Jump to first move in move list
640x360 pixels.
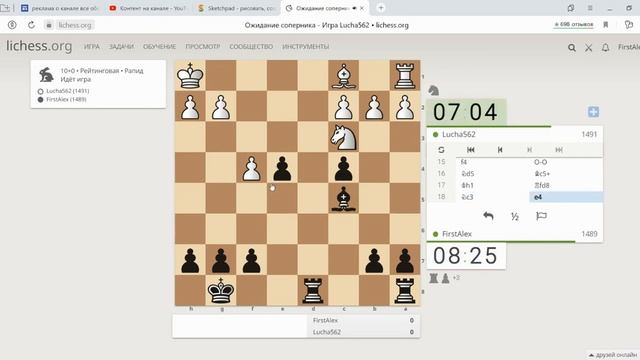[471, 150]
